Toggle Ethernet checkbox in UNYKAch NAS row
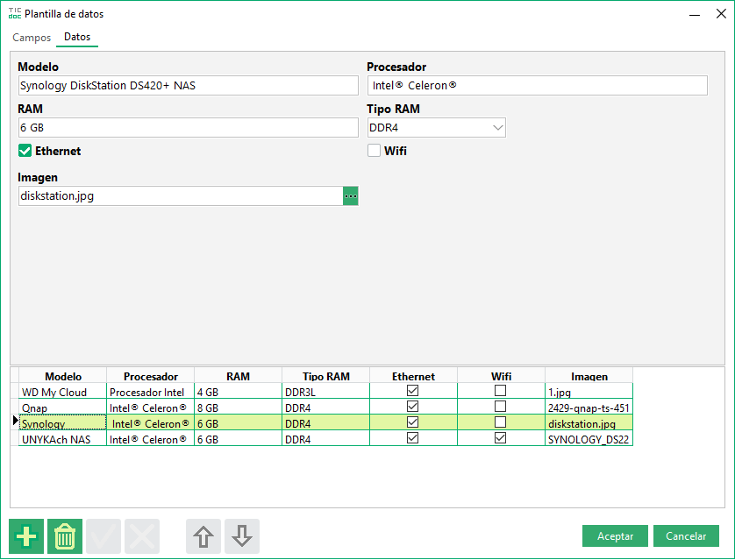This screenshot has height=560, width=735. [x=412, y=438]
